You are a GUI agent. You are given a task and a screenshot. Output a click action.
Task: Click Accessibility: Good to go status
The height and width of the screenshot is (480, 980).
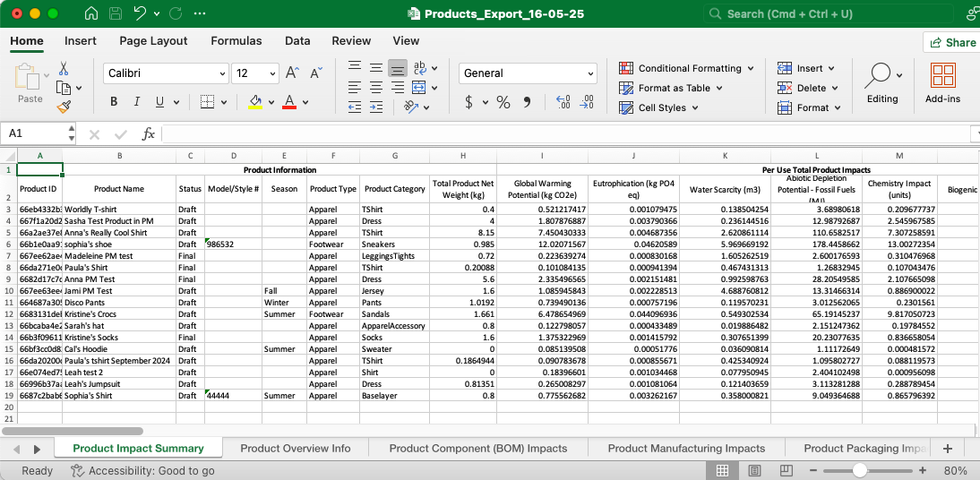tap(142, 471)
